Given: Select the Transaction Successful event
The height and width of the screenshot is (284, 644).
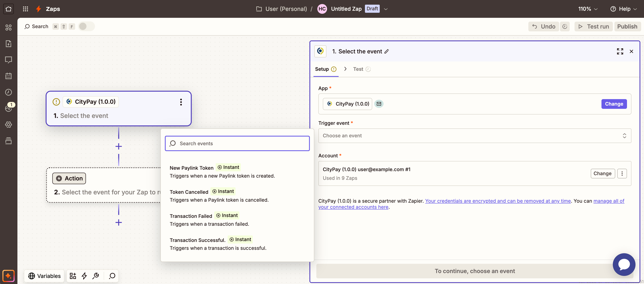Looking at the screenshot, I should 237,244.
